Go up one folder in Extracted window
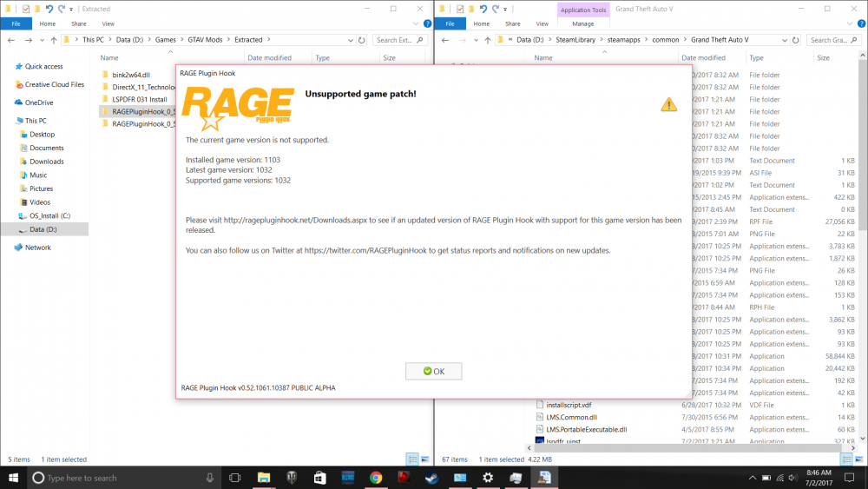The image size is (868, 489). (x=54, y=40)
